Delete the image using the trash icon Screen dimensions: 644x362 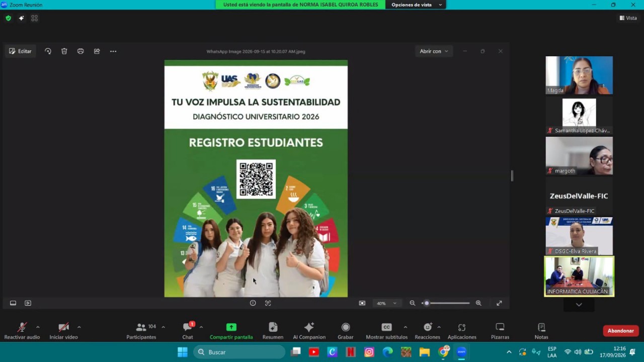point(64,51)
